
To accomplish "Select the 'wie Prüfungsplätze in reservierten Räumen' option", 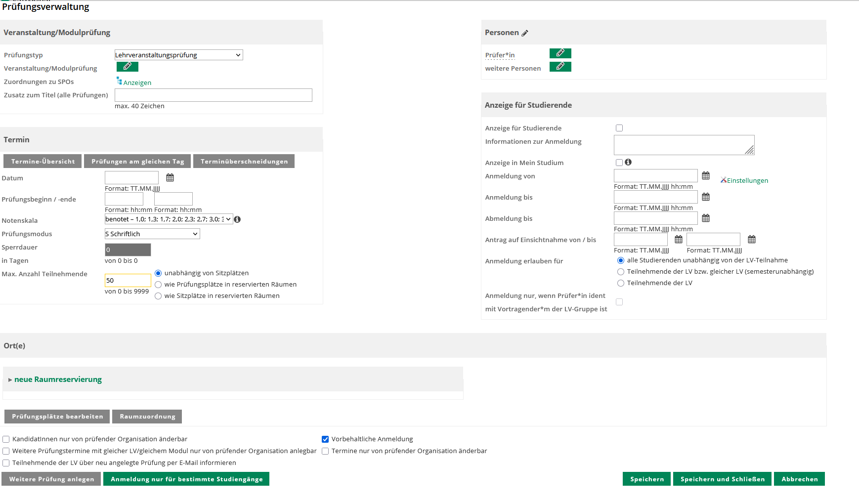I will coord(158,285).
